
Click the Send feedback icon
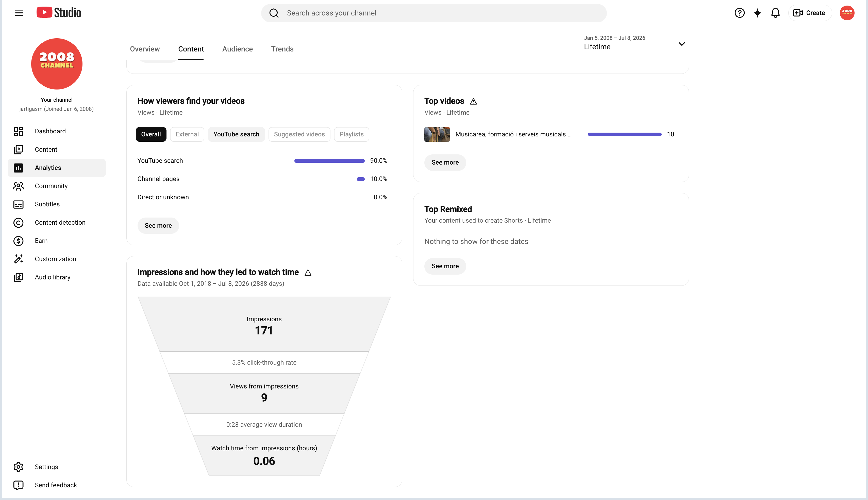click(18, 485)
